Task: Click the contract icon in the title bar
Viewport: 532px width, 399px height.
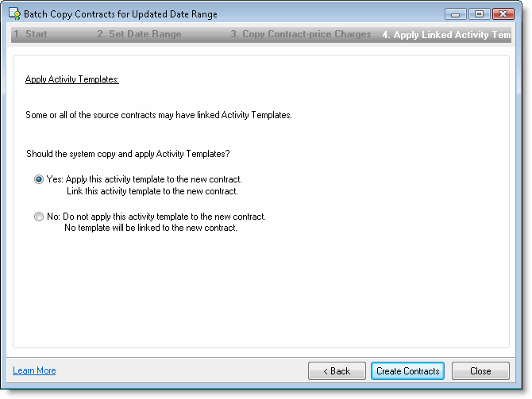Action: coord(14,14)
